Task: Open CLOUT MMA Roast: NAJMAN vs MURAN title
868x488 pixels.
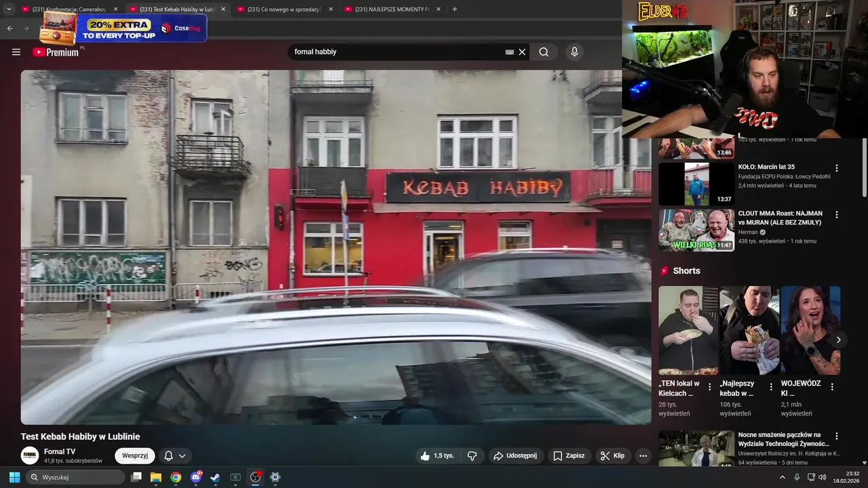Action: point(780,218)
